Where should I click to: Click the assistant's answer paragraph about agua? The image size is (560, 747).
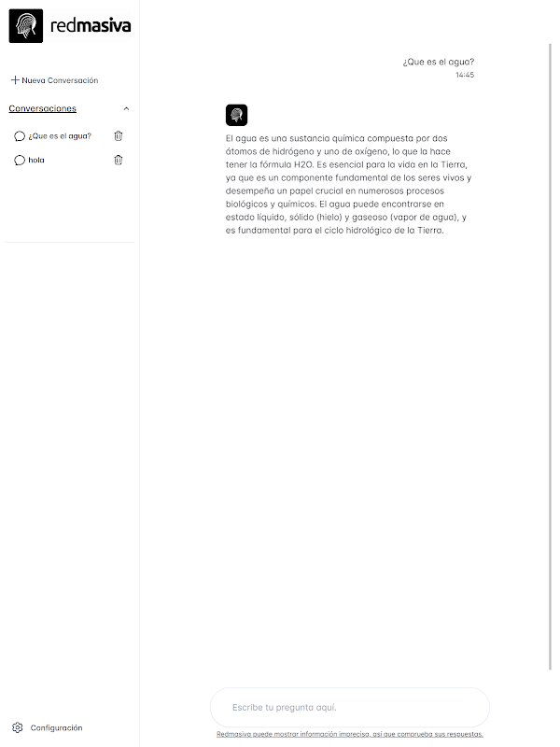tap(348, 184)
